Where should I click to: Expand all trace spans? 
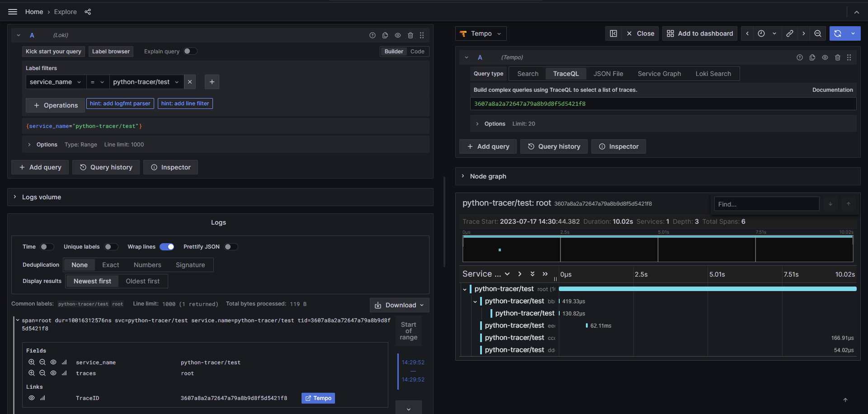pos(533,274)
